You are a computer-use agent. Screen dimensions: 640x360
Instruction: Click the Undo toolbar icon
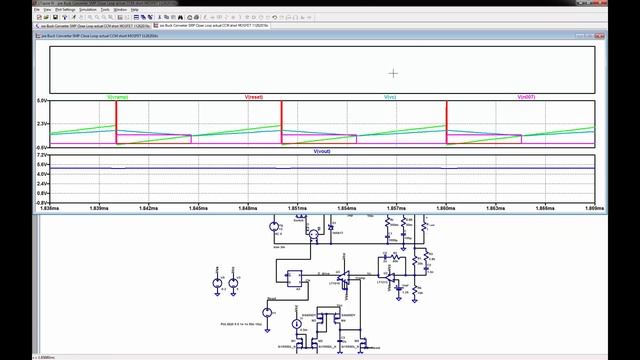(274, 17)
